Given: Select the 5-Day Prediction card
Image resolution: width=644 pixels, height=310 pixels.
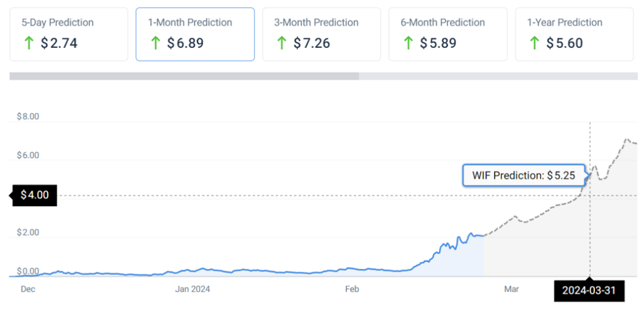Looking at the screenshot, I should coord(69,34).
